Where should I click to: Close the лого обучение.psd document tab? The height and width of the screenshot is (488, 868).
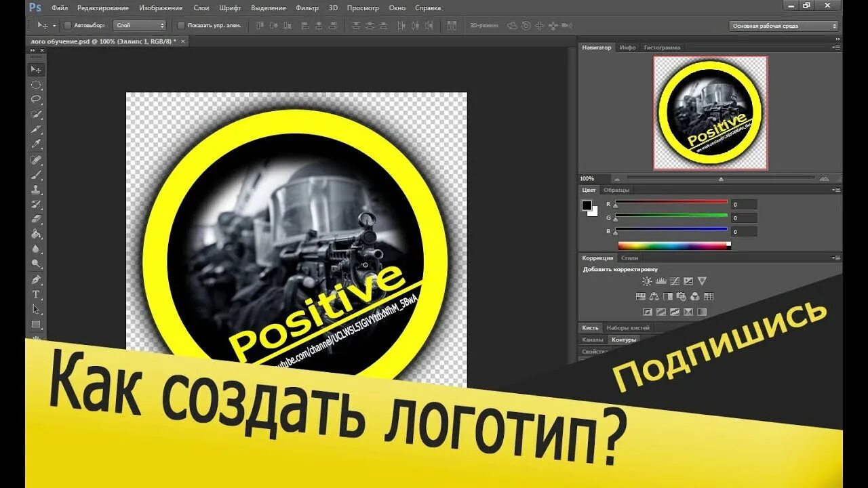pos(182,41)
